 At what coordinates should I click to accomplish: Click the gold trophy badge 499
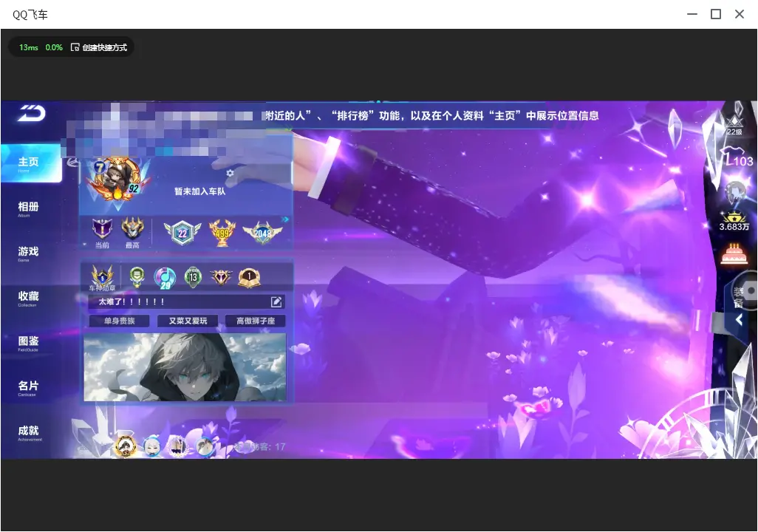click(222, 233)
